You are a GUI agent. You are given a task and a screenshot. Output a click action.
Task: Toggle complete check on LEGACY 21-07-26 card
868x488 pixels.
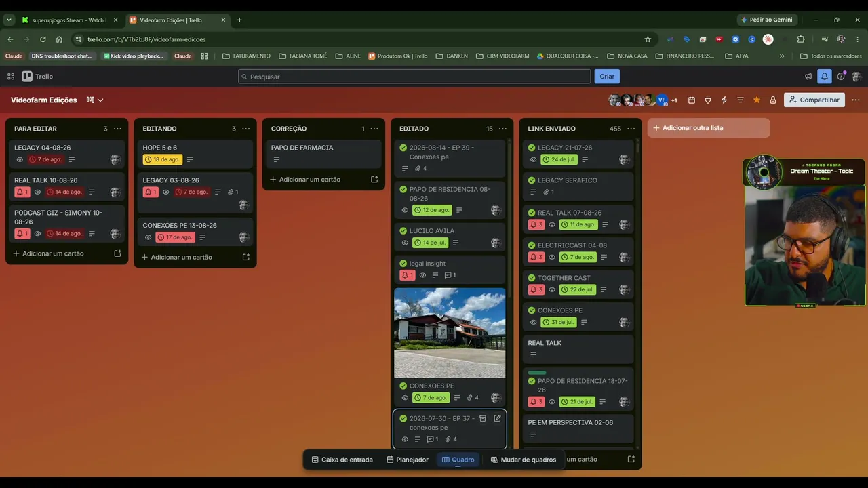point(532,148)
